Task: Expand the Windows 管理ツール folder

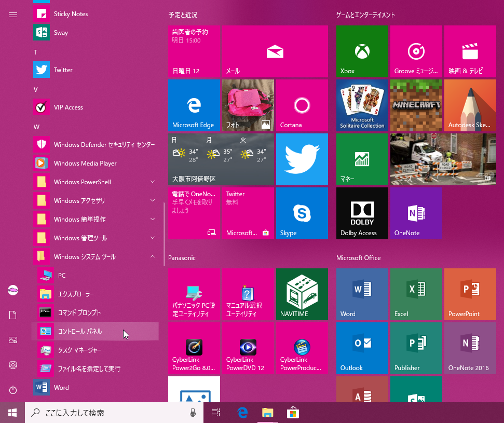Action: 95,238
